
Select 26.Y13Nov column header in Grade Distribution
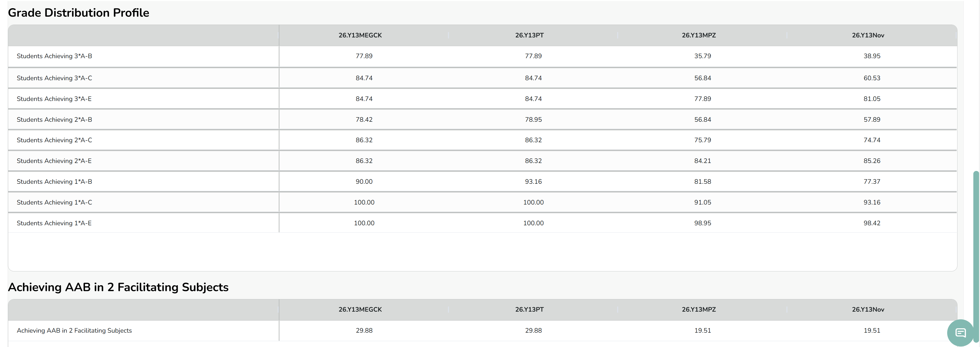[868, 35]
